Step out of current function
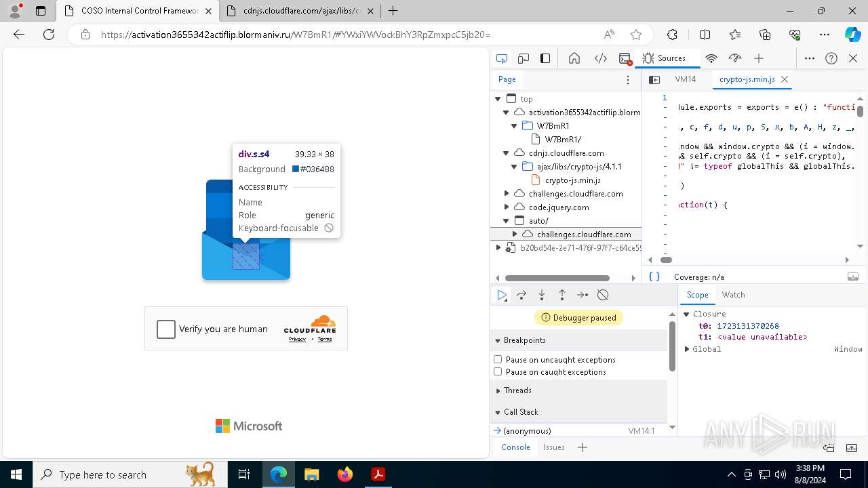 (562, 295)
